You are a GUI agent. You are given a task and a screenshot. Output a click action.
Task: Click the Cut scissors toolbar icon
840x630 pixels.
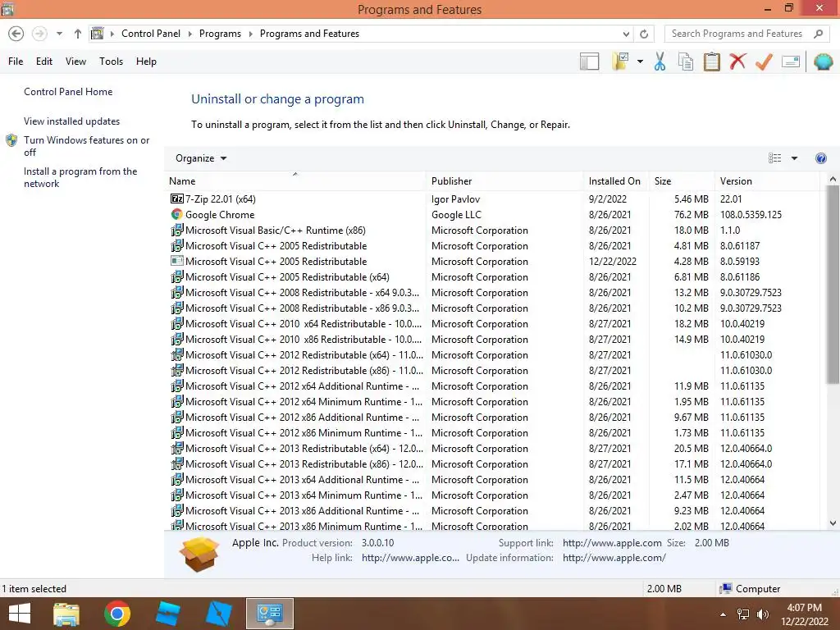660,62
